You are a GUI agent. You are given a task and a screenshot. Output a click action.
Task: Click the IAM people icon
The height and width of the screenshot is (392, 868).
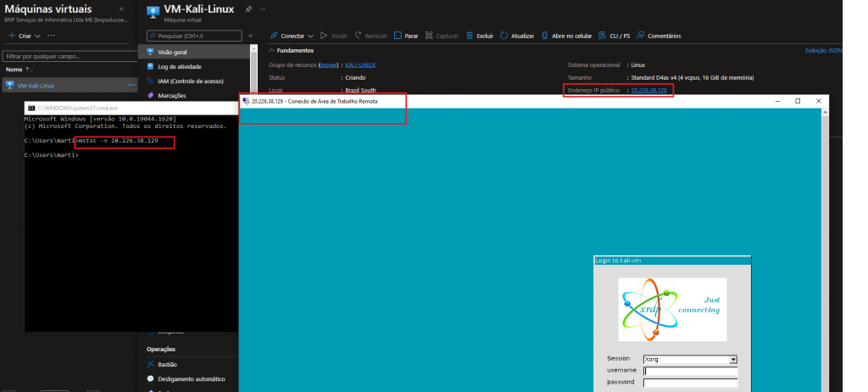coord(150,81)
